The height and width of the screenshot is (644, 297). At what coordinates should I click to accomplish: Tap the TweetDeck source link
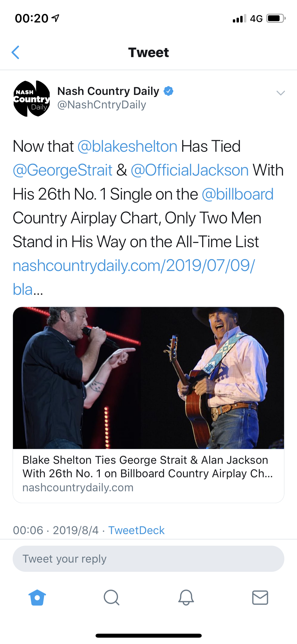[136, 530]
